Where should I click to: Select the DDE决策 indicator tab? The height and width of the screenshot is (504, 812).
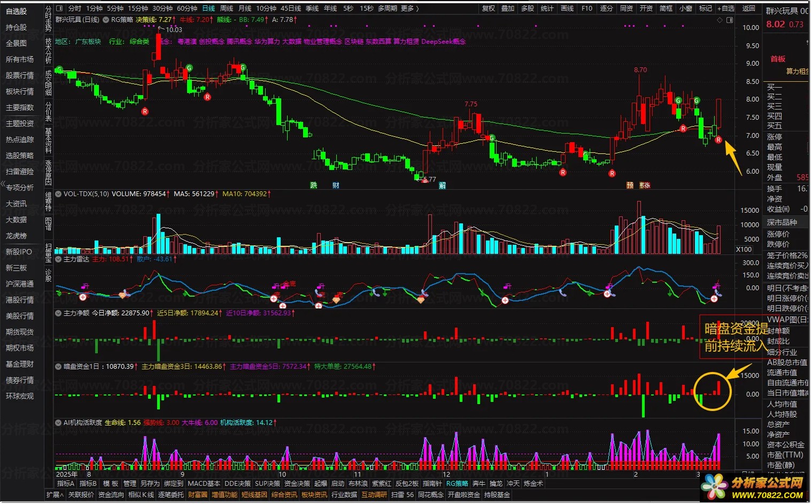(237, 483)
